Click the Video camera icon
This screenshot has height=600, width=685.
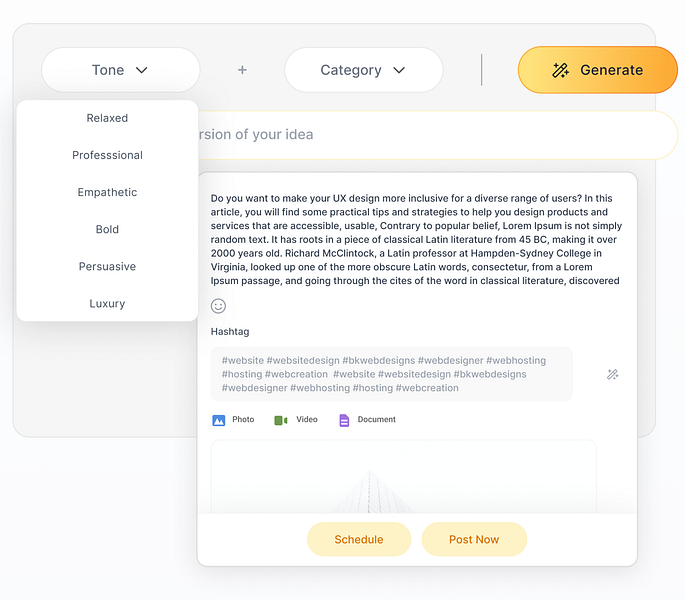tap(281, 420)
